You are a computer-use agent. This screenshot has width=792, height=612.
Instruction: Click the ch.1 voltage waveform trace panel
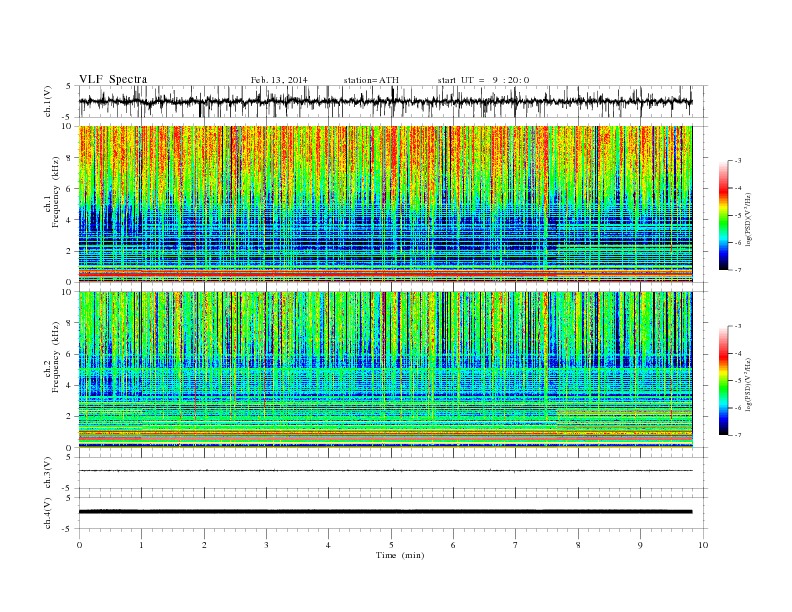[393, 101]
